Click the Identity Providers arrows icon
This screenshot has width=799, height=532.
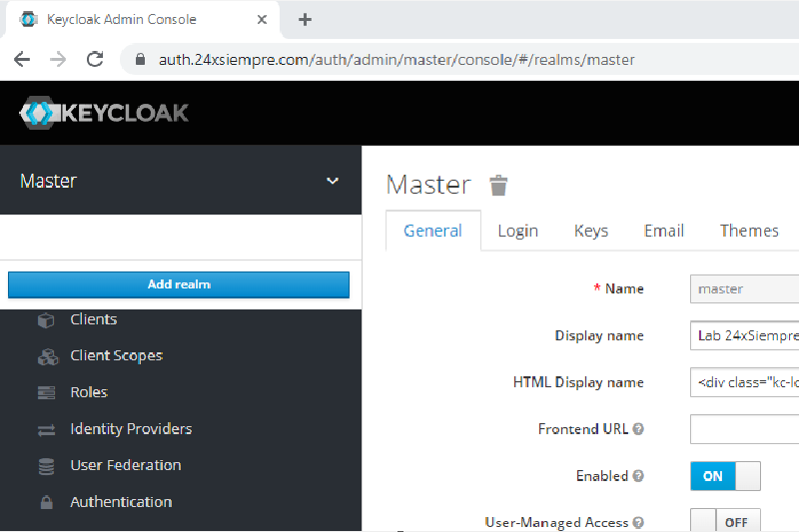pos(46,430)
